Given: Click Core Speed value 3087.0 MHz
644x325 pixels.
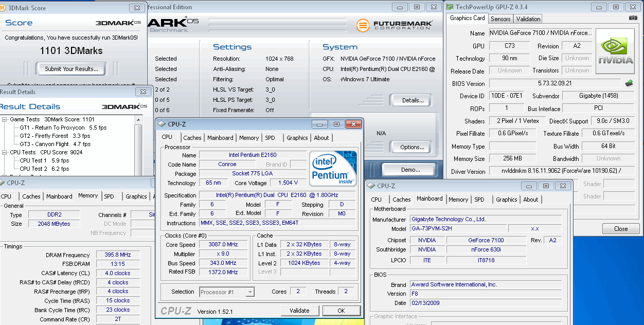Looking at the screenshot, I should pyautogui.click(x=223, y=245).
